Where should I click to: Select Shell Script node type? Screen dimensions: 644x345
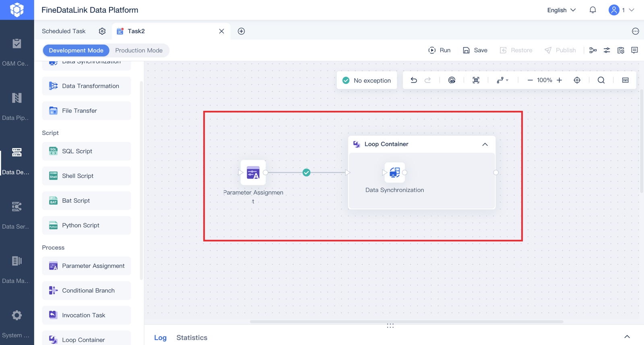coord(87,176)
